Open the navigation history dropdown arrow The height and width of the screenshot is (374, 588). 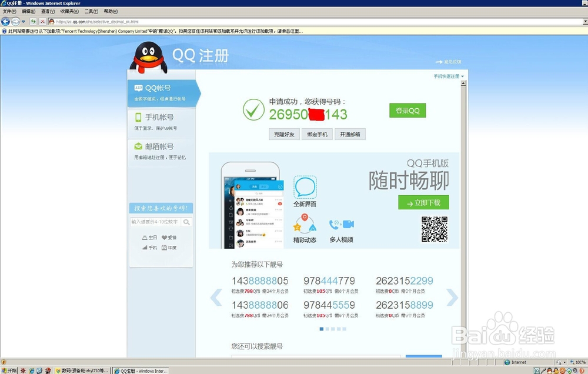point(24,22)
